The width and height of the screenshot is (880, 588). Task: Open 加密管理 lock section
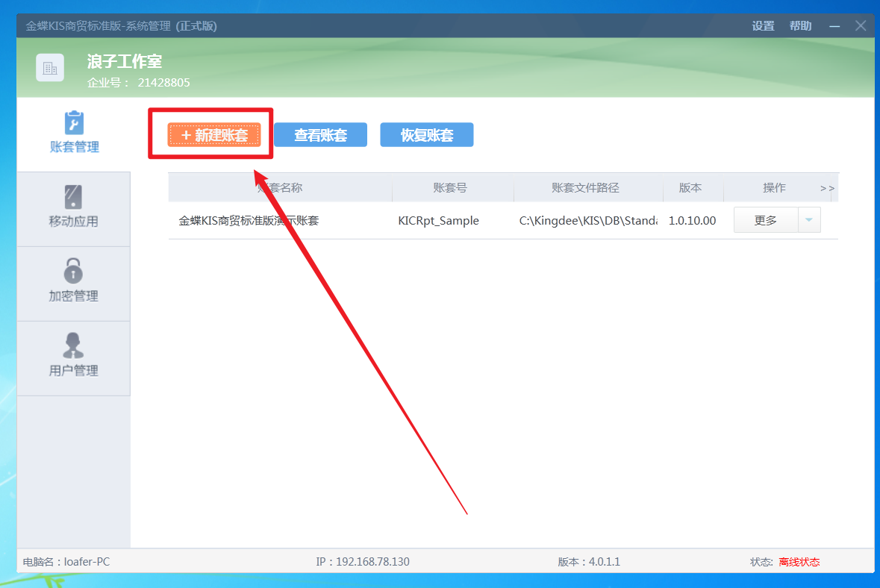click(x=74, y=284)
